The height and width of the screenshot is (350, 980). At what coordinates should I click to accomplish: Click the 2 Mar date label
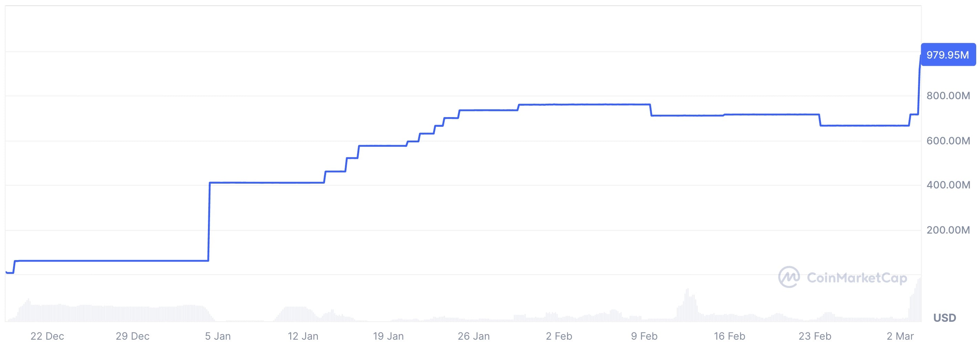pyautogui.click(x=900, y=336)
